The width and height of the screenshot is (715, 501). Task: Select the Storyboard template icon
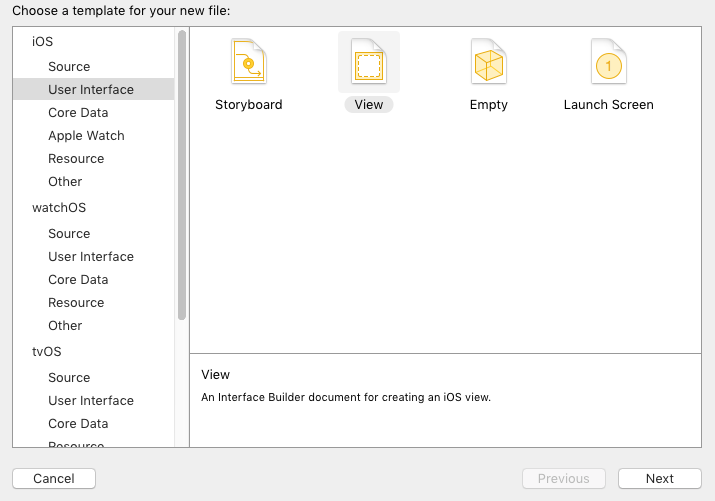point(248,62)
